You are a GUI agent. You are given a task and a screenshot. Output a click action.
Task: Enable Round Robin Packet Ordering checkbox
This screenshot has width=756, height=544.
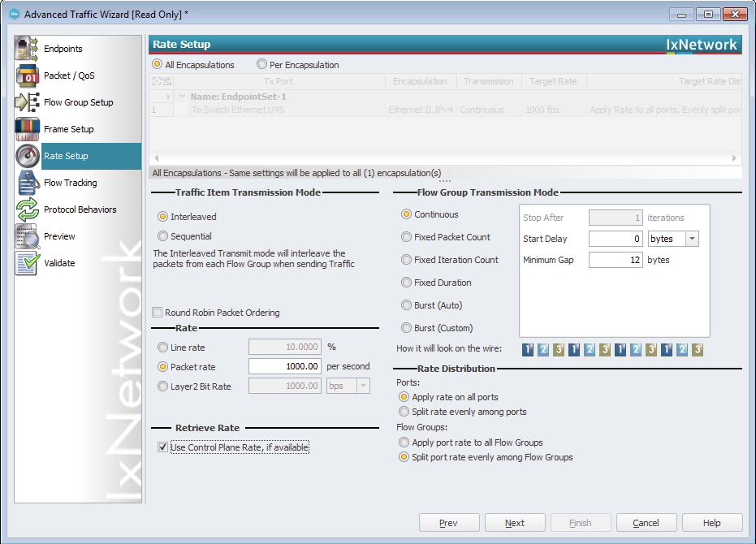click(158, 313)
